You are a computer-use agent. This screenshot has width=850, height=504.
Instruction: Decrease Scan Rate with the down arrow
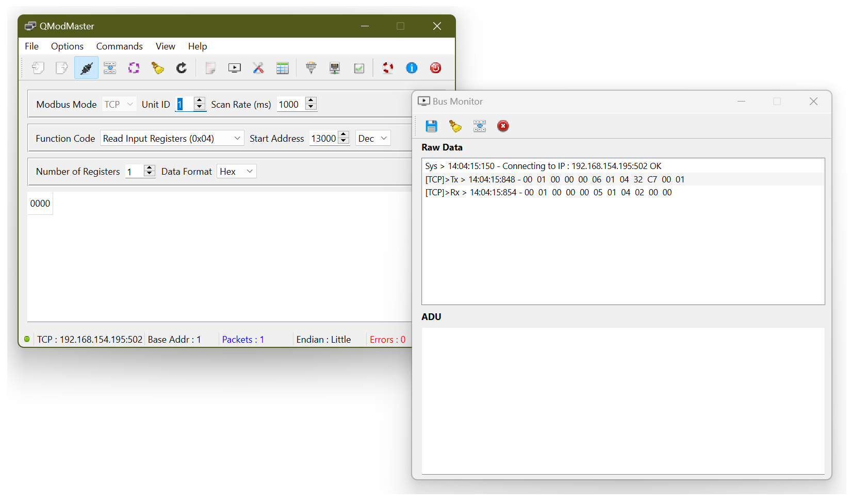coord(311,108)
